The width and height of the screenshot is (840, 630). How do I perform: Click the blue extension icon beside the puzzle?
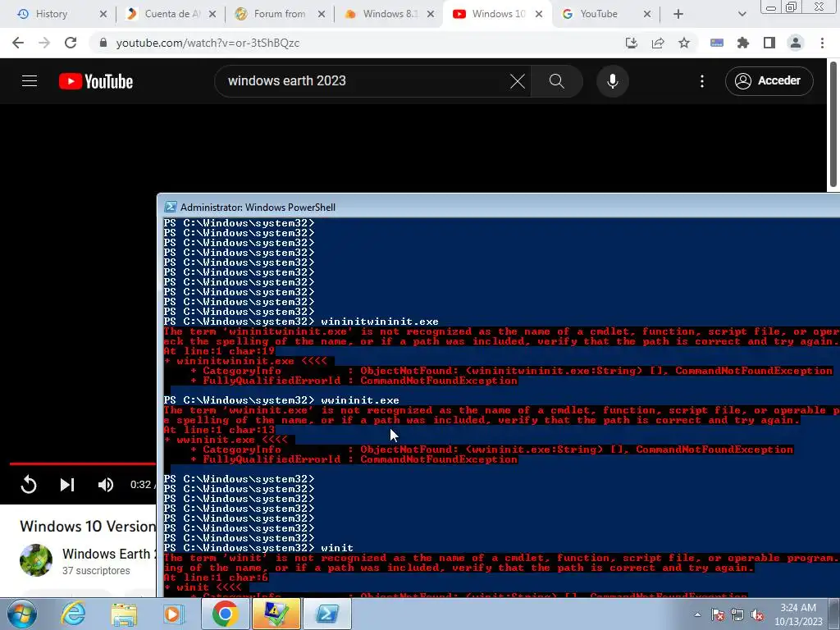(717, 43)
